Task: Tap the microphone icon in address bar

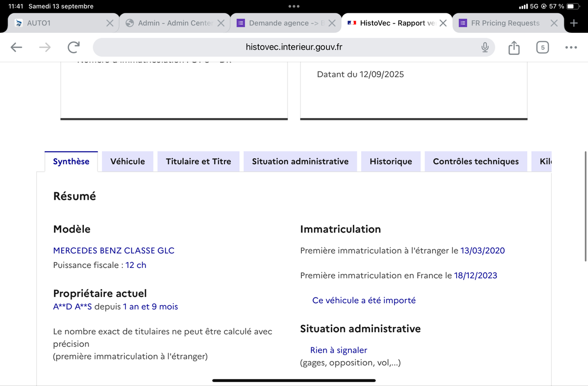Action: click(x=485, y=47)
